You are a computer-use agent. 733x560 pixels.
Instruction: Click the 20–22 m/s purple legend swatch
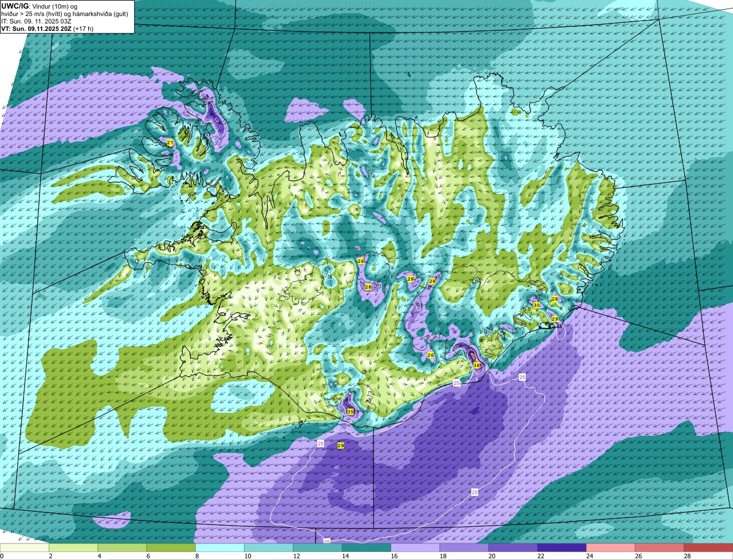513,547
